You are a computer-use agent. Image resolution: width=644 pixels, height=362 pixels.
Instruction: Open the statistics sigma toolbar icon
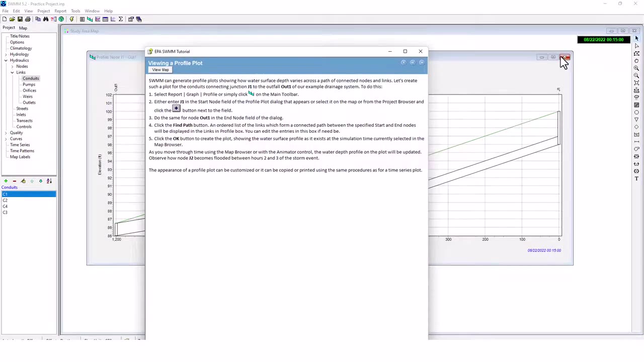(x=121, y=19)
